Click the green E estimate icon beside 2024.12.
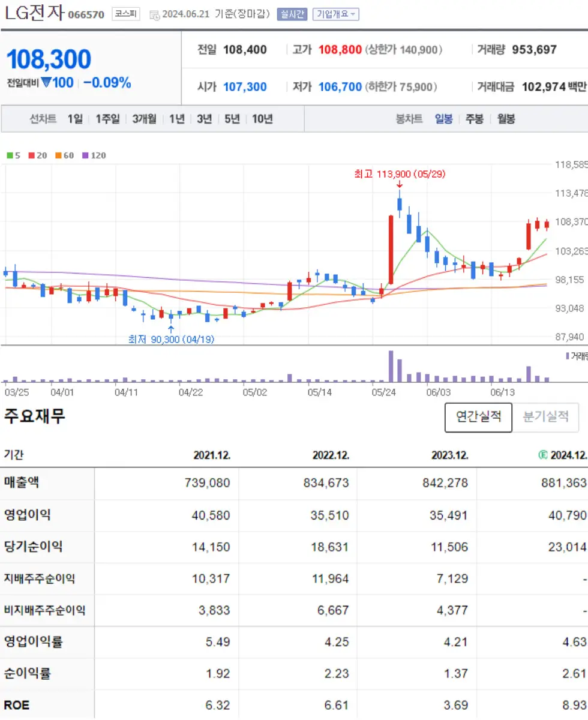Viewport: 588px width, 720px height. click(x=543, y=455)
